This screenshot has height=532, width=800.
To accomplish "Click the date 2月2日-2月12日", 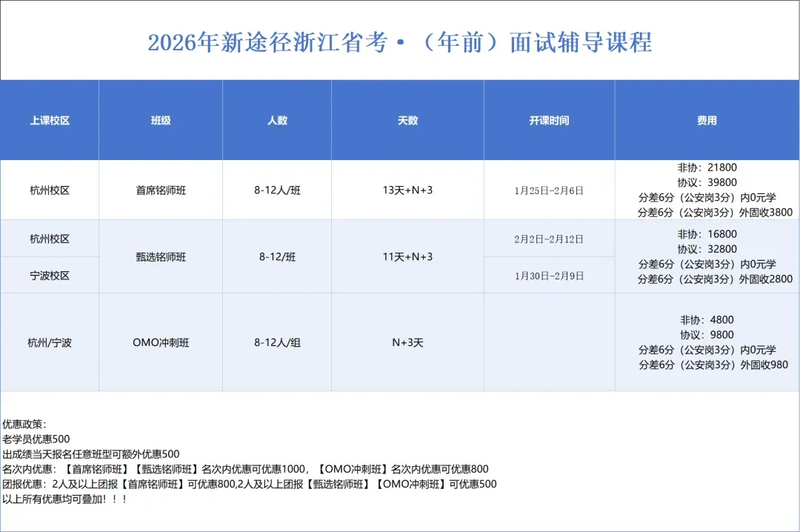I will click(549, 239).
